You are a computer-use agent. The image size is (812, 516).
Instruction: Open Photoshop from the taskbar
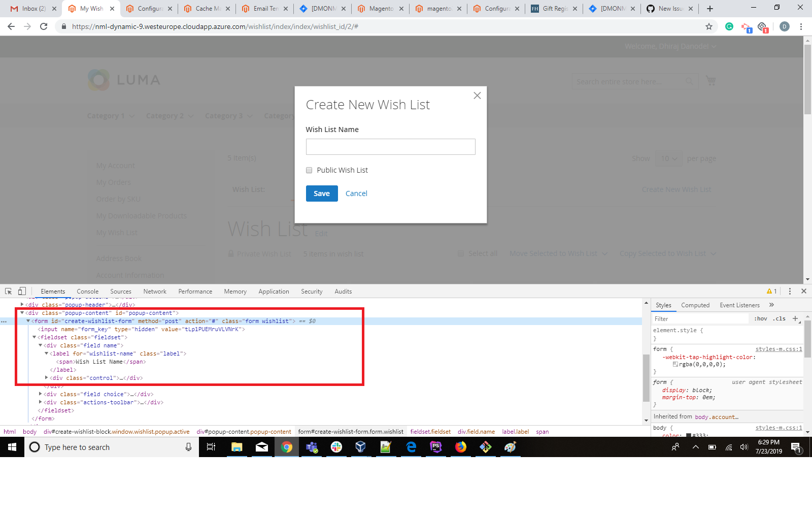pos(436,447)
